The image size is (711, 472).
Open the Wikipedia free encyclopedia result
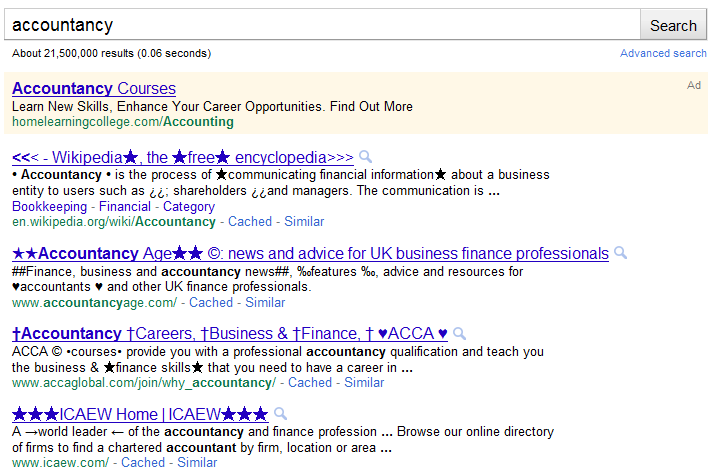click(183, 157)
